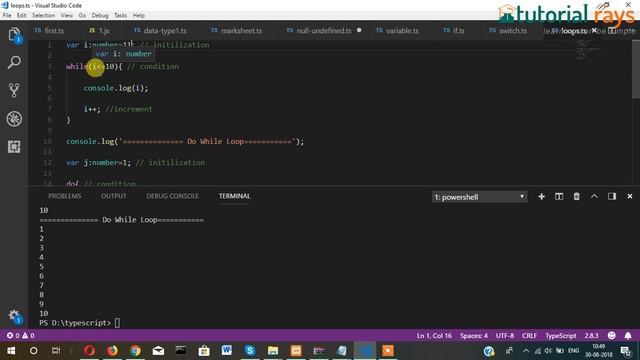Launch Chrome from taskbar
This screenshot has width=640, height=360.
click(135, 351)
